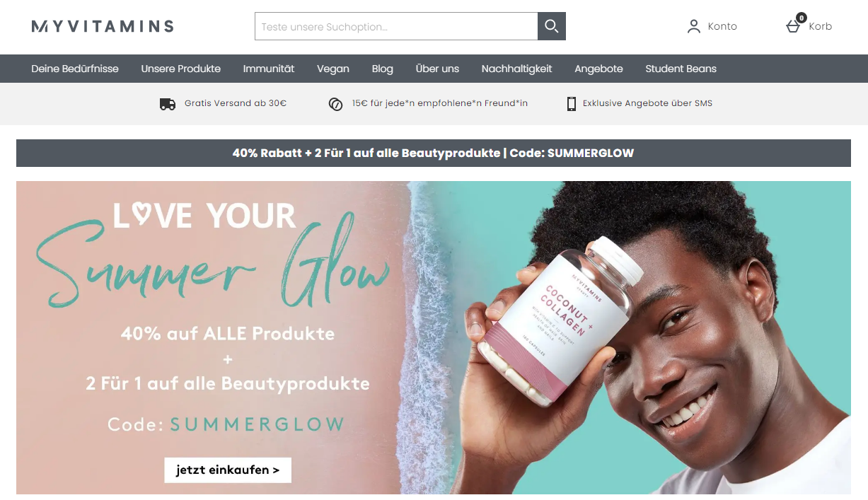Screen dimensions: 868x500
Task: Click the SUMMERGLOW promo code strip
Action: click(434, 153)
